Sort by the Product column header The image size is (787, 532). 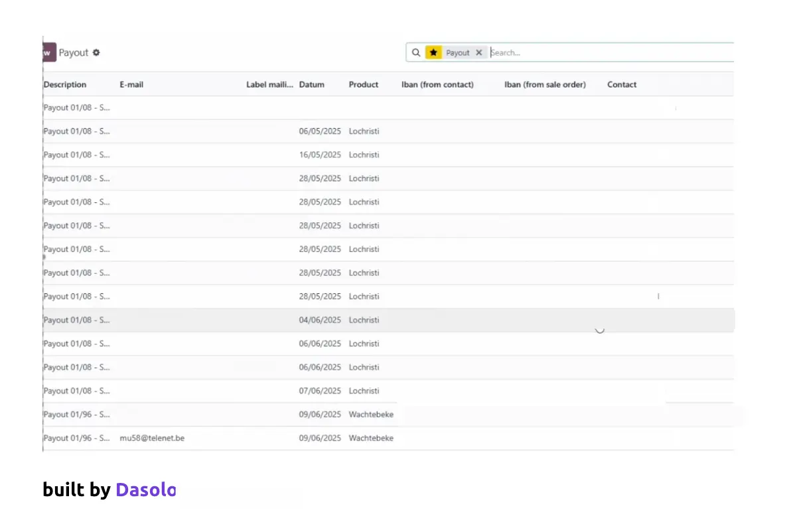(x=364, y=84)
